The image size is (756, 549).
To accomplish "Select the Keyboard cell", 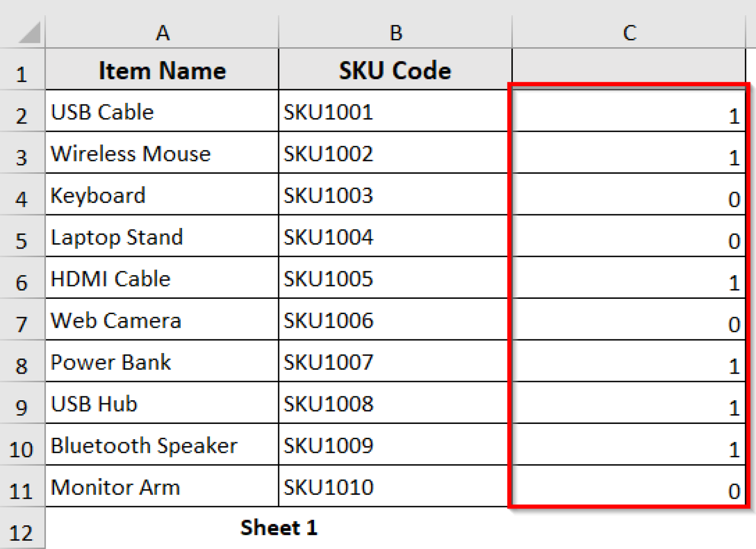I will pyautogui.click(x=161, y=196).
